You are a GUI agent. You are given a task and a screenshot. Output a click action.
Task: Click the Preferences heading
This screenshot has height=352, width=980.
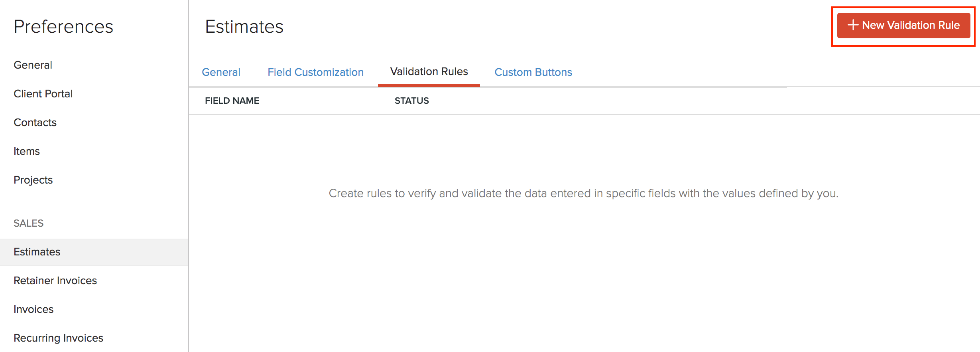pos(63,26)
